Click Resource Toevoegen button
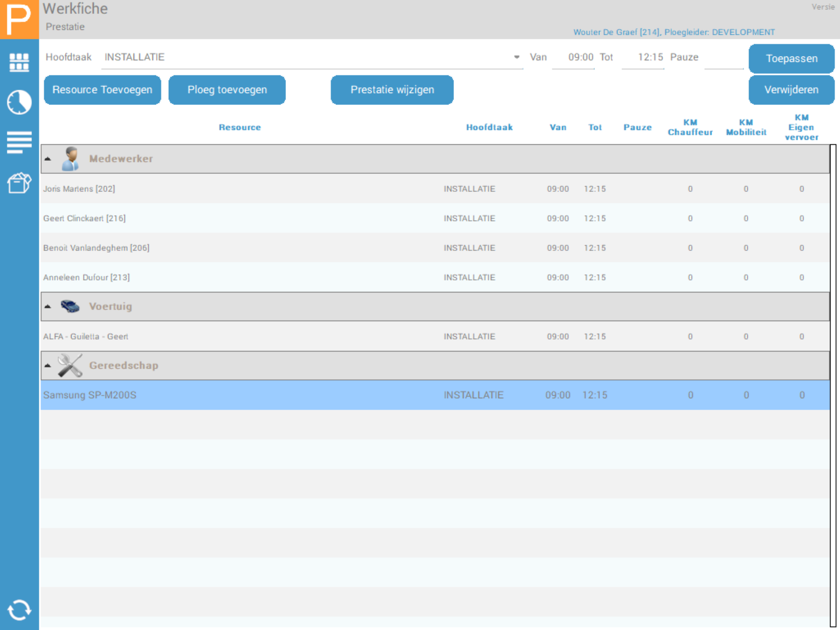Screen dimensions: 840x630 point(102,90)
